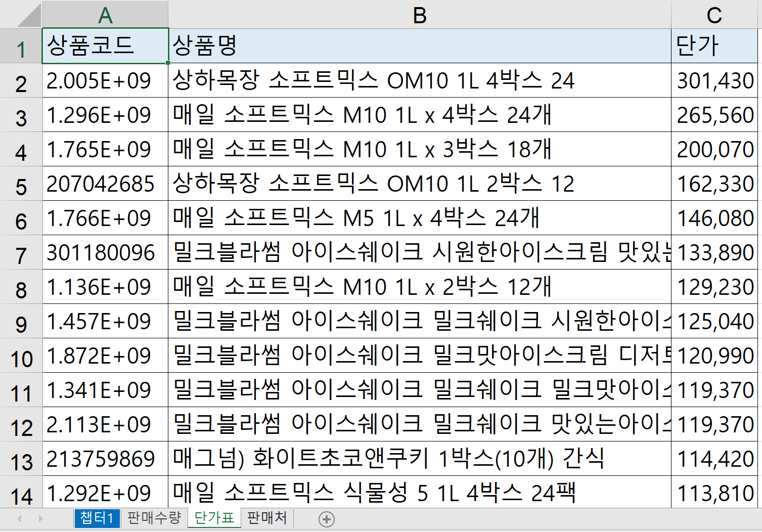Viewport: 762px width, 532px height.
Task: Select cell with code 1.292E+09
Action: tap(105, 492)
